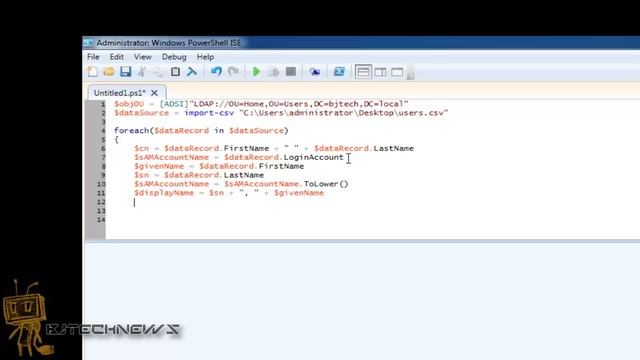Click LoginAccount text on line 7
This screenshot has height=360, width=640.
click(x=313, y=157)
